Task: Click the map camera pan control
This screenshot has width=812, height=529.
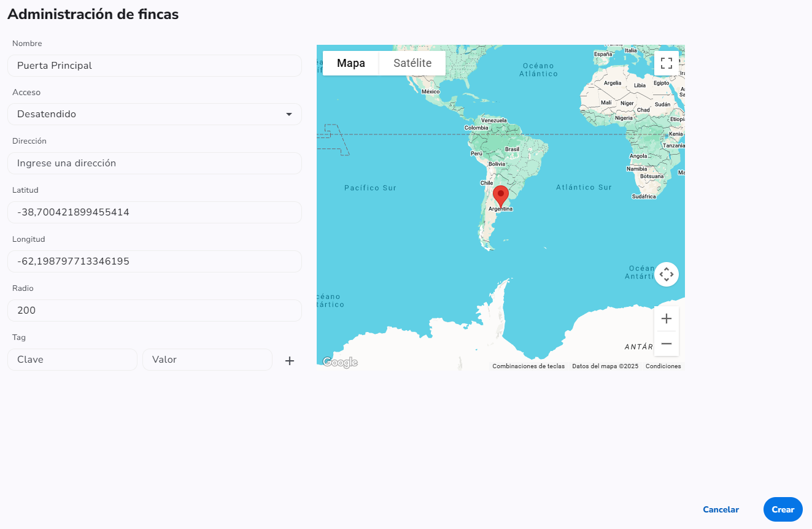Action: point(667,274)
